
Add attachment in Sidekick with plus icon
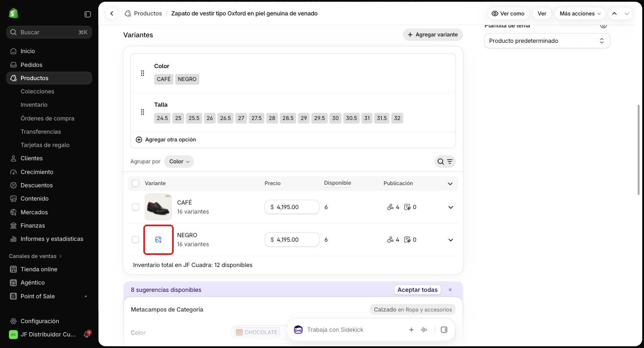pyautogui.click(x=411, y=330)
